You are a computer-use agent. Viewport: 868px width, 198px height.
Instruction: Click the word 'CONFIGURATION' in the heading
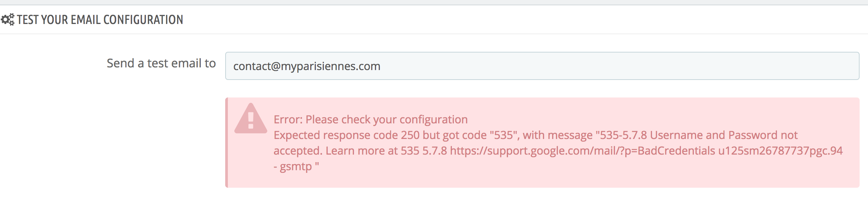pos(143,19)
